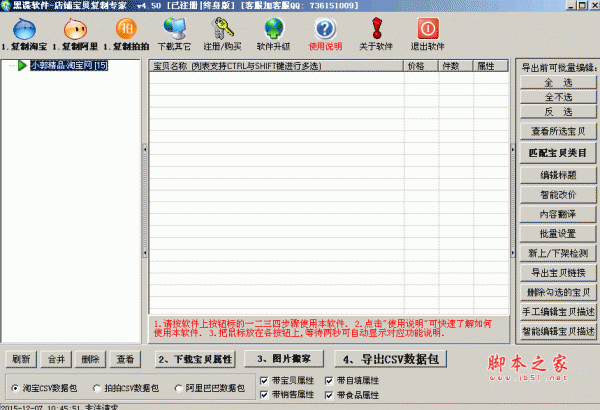The width and height of the screenshot is (600, 410).
Task: Click 删除勾选的宝贝 button
Action: pos(558,292)
